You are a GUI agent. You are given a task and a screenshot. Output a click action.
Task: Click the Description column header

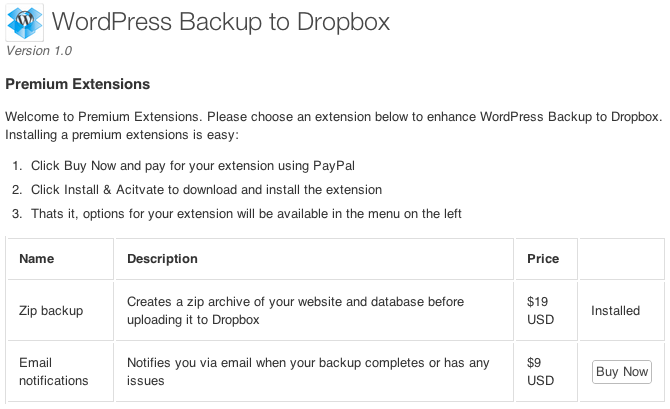(x=162, y=259)
